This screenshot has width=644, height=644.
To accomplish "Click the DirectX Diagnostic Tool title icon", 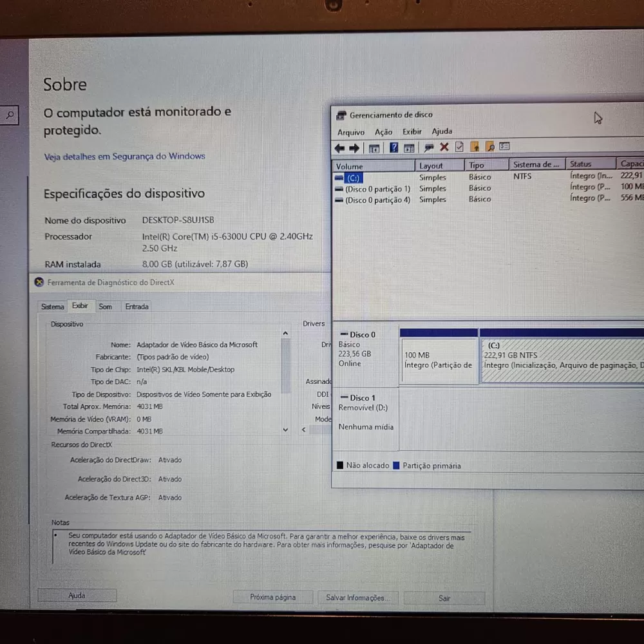I will click(39, 282).
